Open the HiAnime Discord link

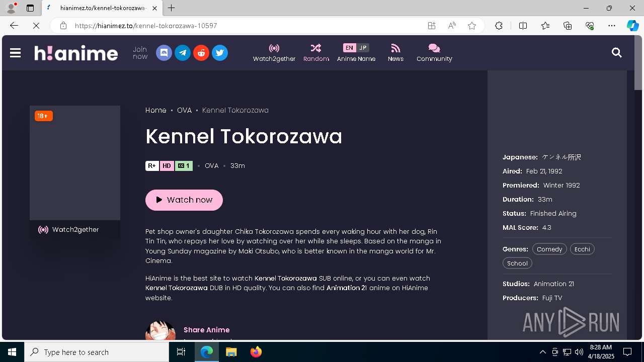pyautogui.click(x=164, y=53)
